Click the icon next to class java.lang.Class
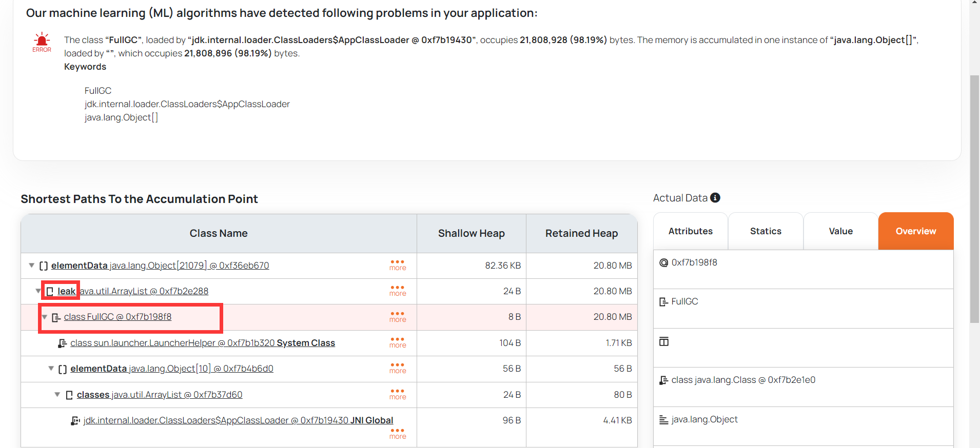 click(x=664, y=380)
